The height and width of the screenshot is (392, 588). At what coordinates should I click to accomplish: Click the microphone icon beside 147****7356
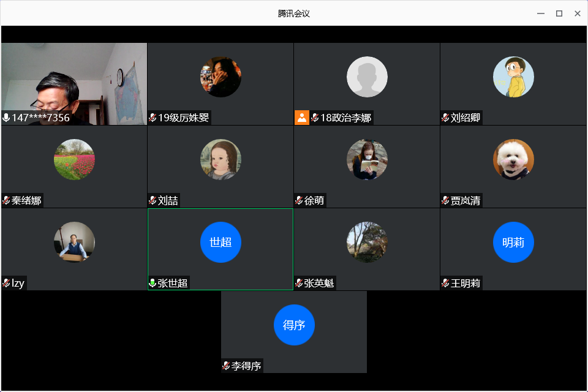point(6,118)
